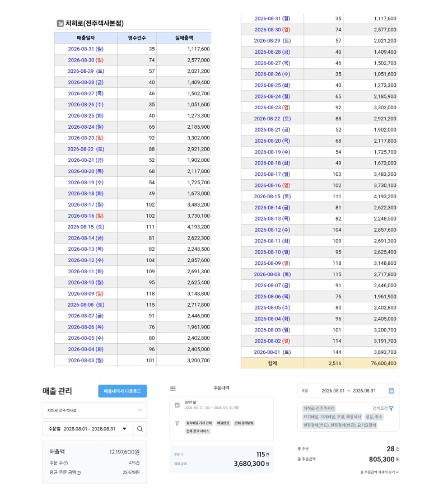
Task: Click the 음식배달 가게 전체 filter chip
Action: point(199,423)
